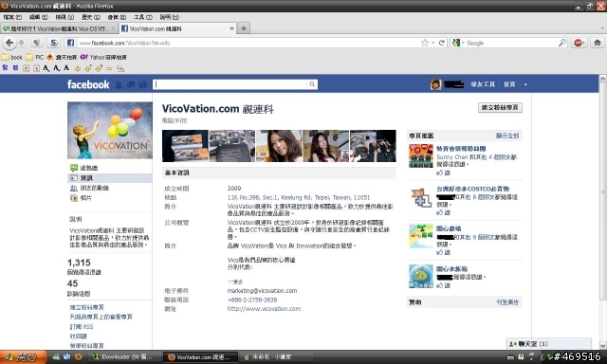Click the red Adblock Plus icon

coord(578,43)
